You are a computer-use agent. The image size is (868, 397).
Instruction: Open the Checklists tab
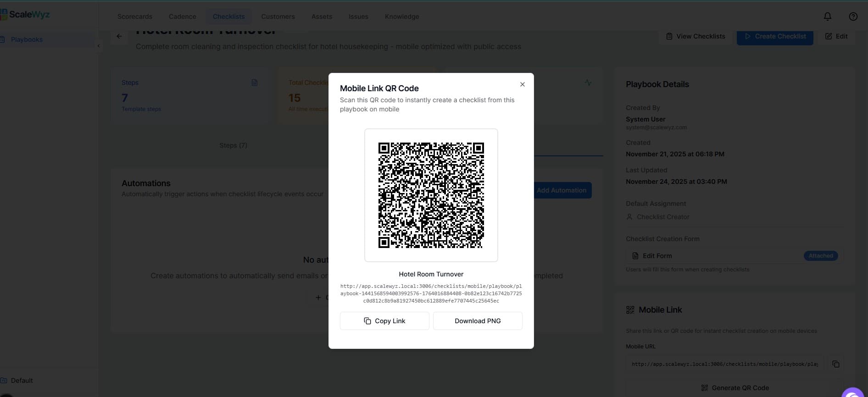coord(228,17)
